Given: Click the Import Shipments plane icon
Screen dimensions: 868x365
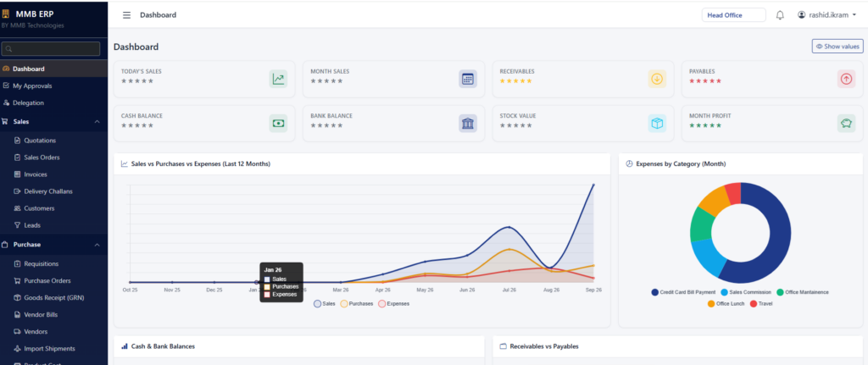Looking at the screenshot, I should click(17, 349).
